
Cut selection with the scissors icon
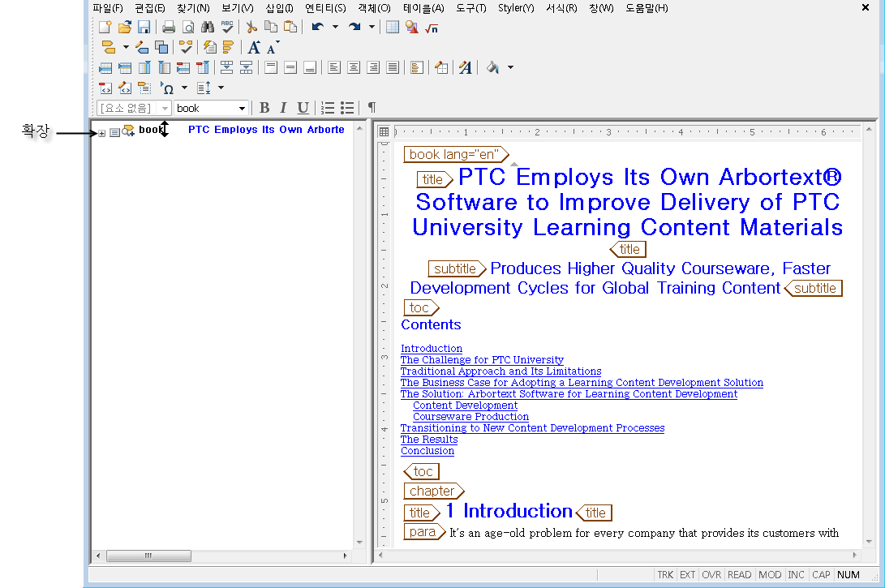(x=251, y=27)
